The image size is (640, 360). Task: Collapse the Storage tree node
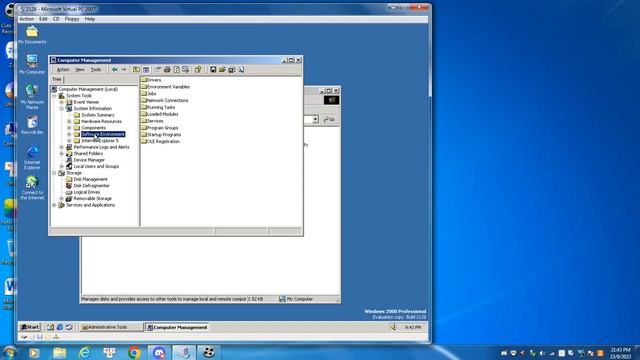pos(54,173)
